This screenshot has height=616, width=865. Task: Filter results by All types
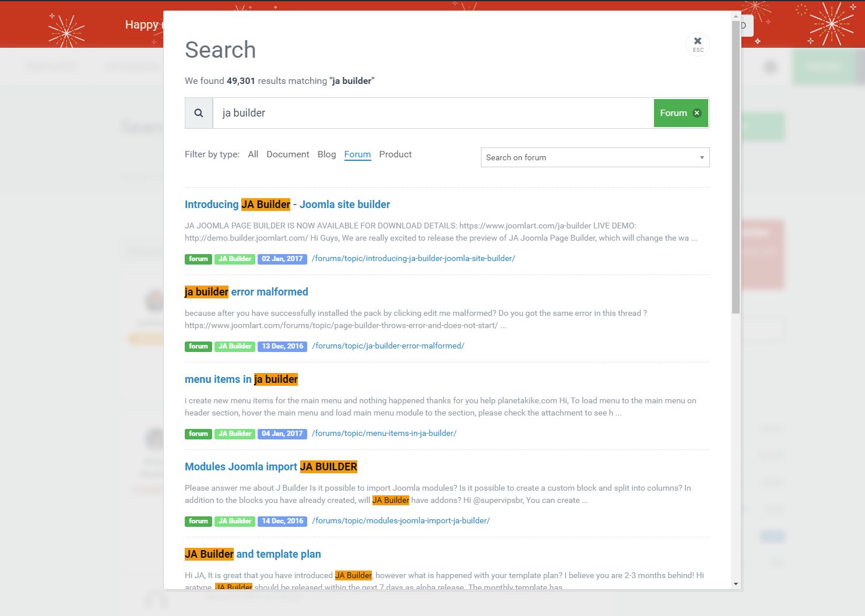point(253,154)
